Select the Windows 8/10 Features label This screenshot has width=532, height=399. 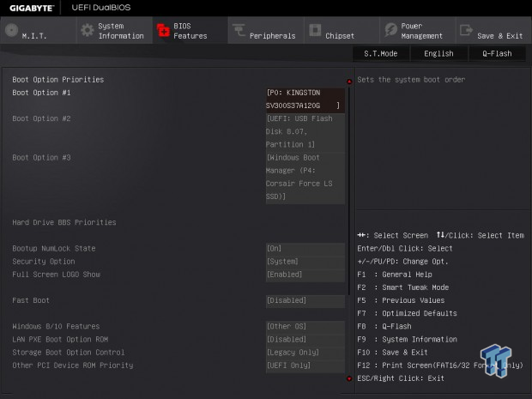(x=56, y=326)
